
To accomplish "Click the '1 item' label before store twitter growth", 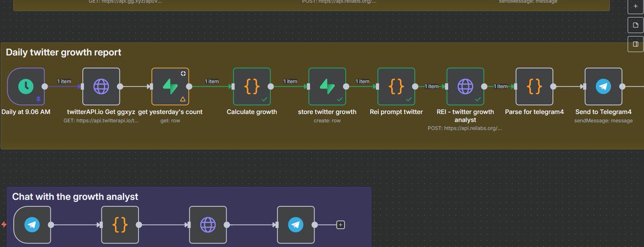I will coord(290,82).
